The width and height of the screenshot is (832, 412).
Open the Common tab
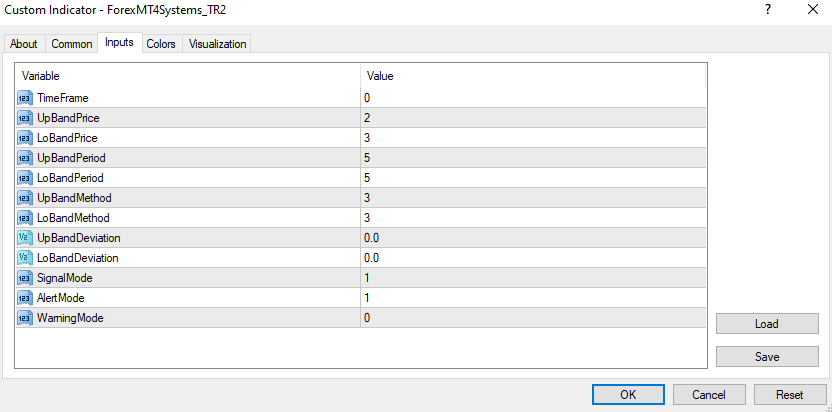tap(72, 44)
